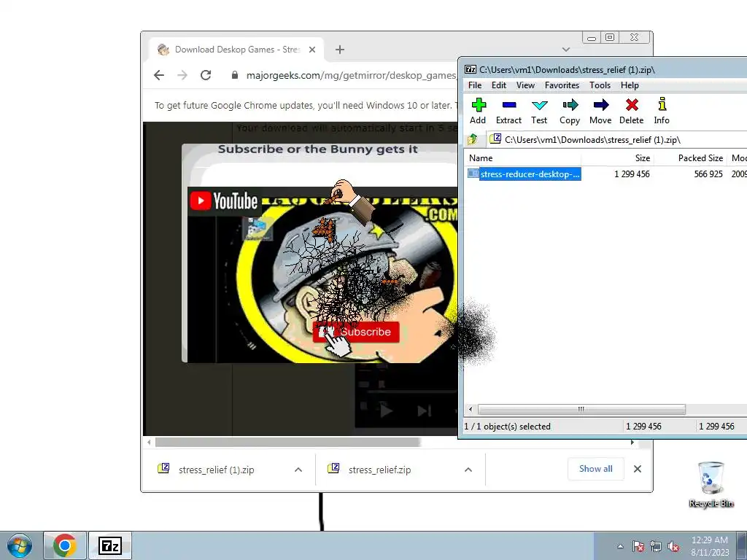Click the Chrome taskbar icon
The image size is (747, 560).
pyautogui.click(x=65, y=545)
